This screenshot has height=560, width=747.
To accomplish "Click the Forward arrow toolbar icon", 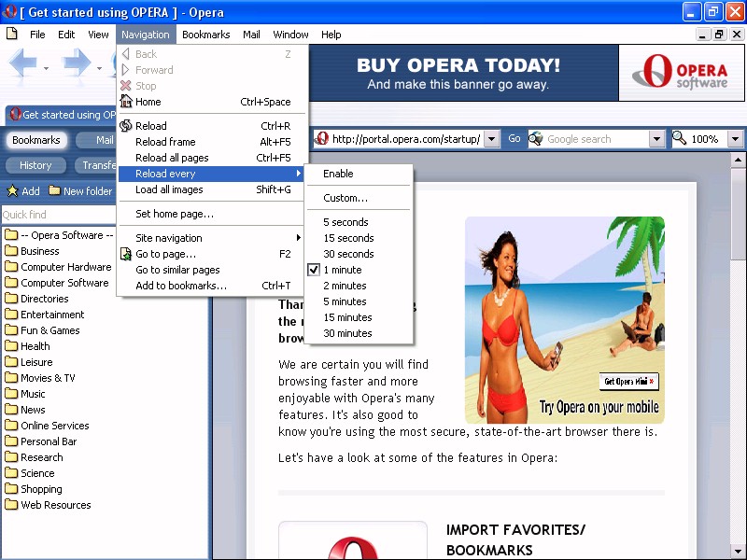I will [77, 62].
